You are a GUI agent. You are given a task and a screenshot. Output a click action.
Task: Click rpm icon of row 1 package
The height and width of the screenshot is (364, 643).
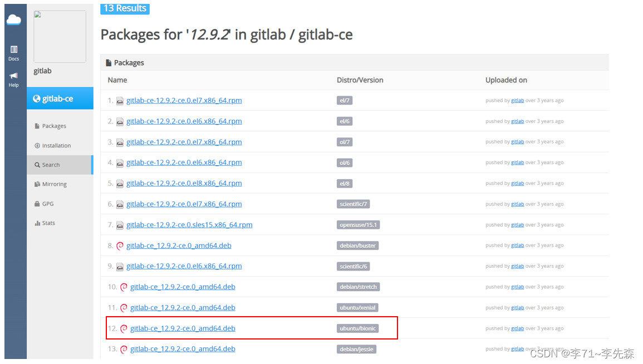click(x=120, y=101)
